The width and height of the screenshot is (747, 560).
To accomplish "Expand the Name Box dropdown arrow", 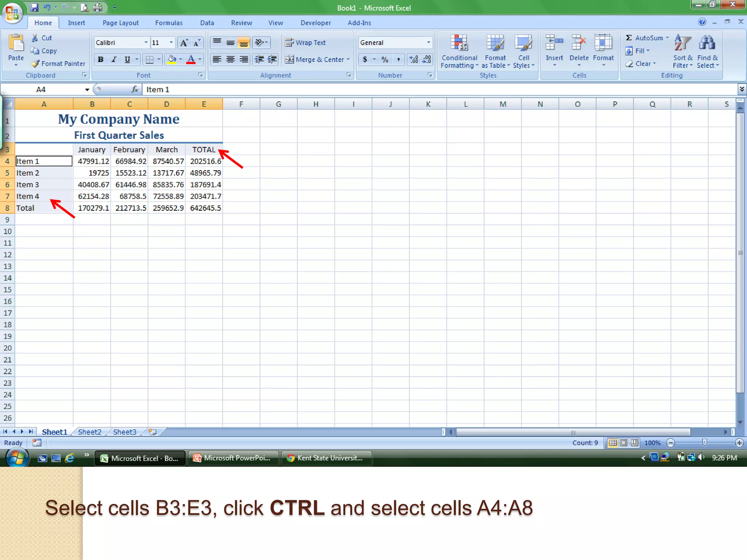I will point(87,90).
